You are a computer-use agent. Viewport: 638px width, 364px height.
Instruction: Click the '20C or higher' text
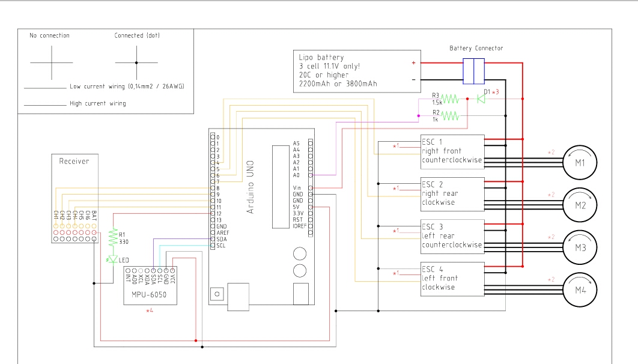324,75
